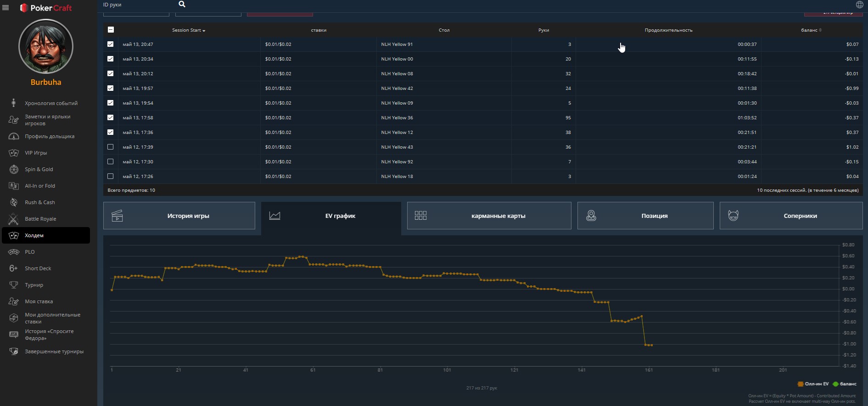Click the Холдем cards icon
The width and height of the screenshot is (868, 406).
(x=14, y=235)
